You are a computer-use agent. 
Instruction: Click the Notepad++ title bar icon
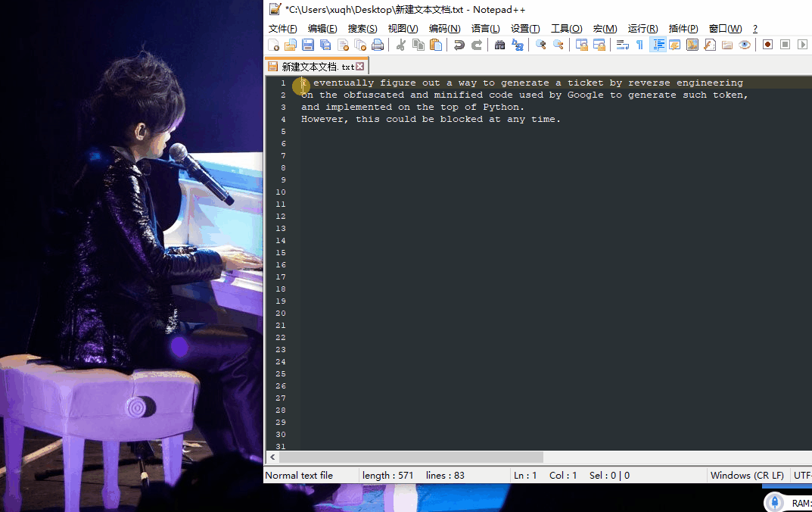275,9
